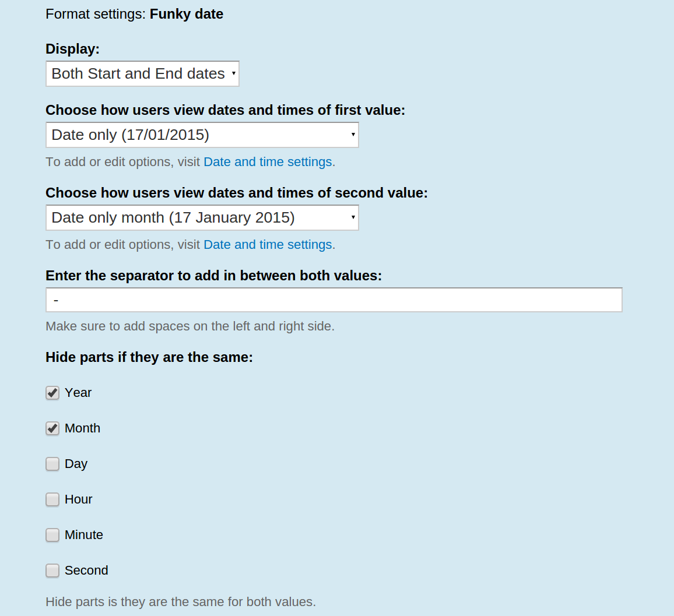Expand the first value date format dropdown
The width and height of the screenshot is (674, 616).
[x=202, y=135]
